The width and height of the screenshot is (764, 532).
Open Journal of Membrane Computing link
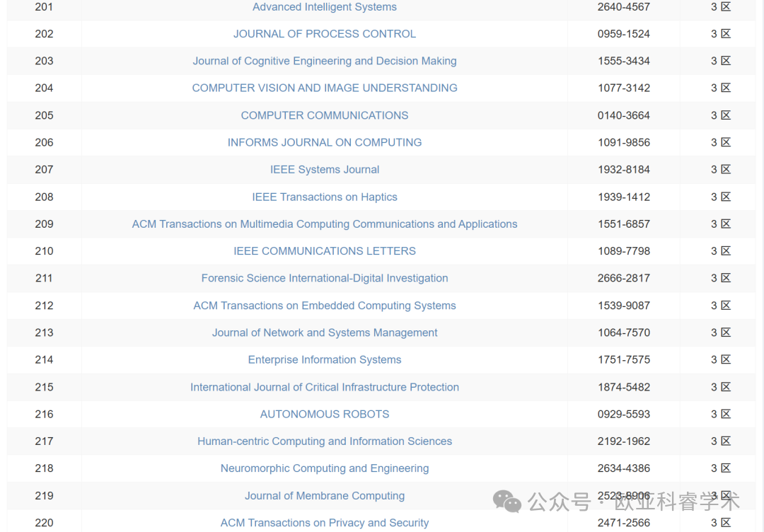325,496
